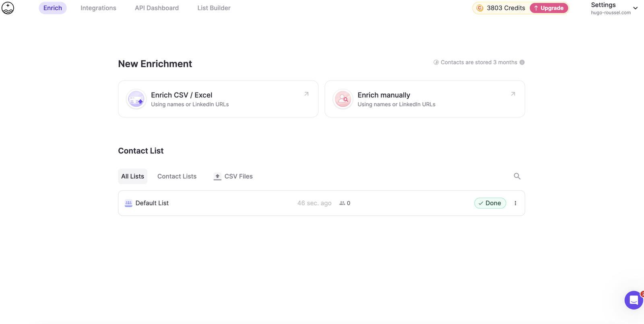Click the 46 sec. ago timestamp

pos(314,203)
